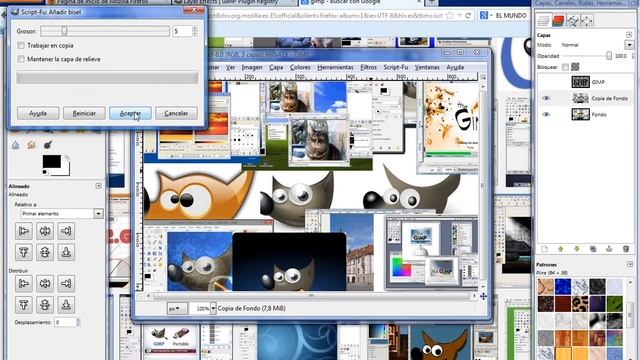Select the green leaves pattern swatch
Screen dimensions: 640x360
point(614,304)
